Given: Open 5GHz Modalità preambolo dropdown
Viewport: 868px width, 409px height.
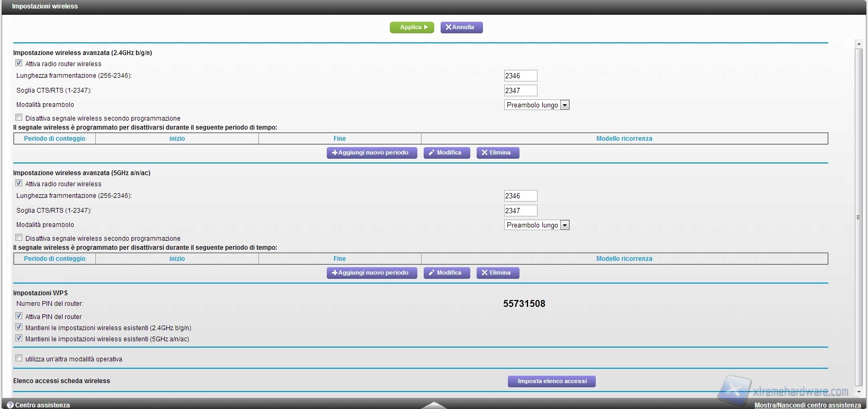Looking at the screenshot, I should [x=536, y=225].
